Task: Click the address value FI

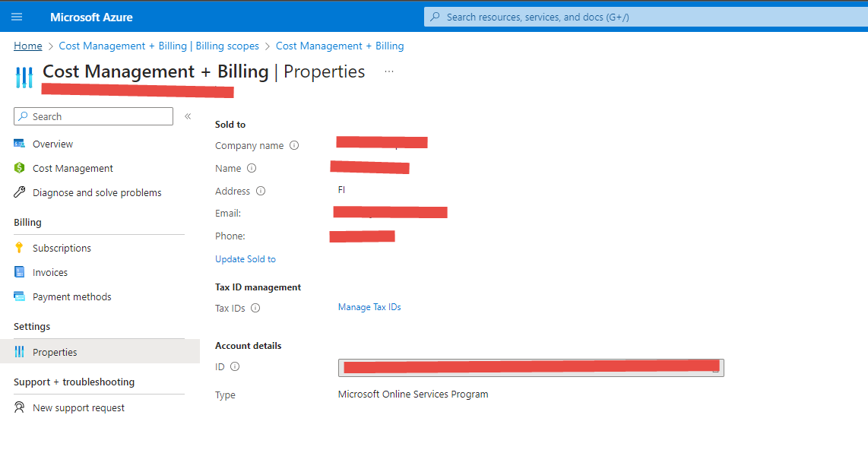Action: pyautogui.click(x=341, y=190)
